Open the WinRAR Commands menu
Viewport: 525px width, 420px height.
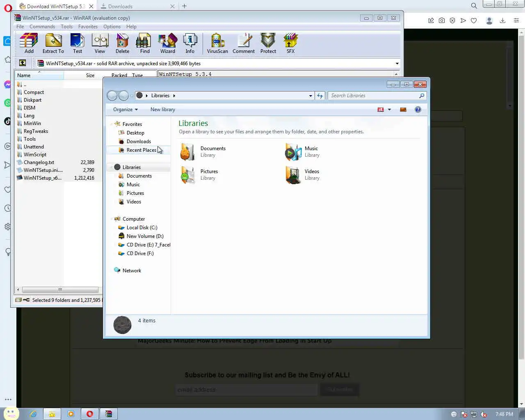point(42,27)
